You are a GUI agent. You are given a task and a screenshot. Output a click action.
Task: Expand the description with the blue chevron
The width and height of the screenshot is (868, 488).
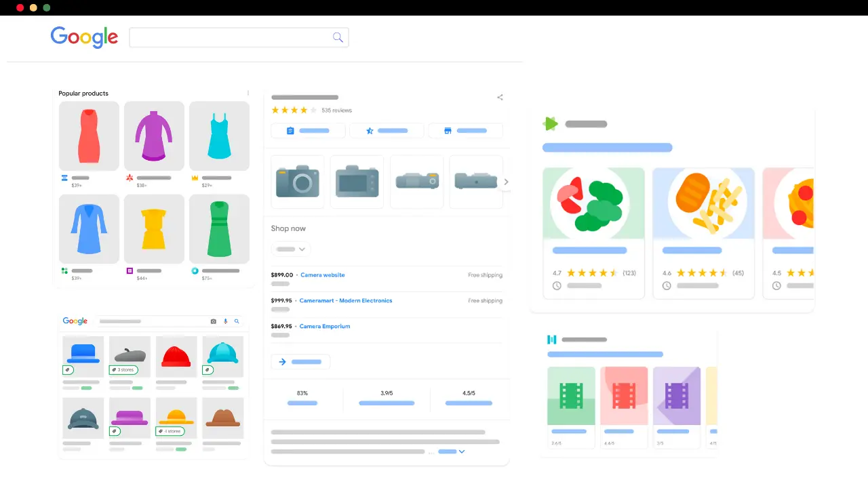(461, 451)
